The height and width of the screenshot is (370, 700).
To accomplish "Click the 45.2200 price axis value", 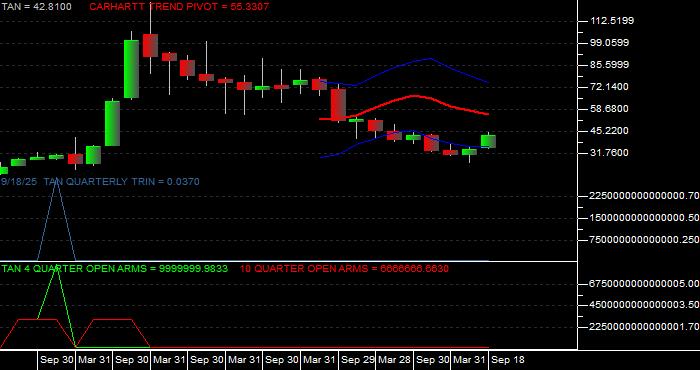I will [x=609, y=130].
